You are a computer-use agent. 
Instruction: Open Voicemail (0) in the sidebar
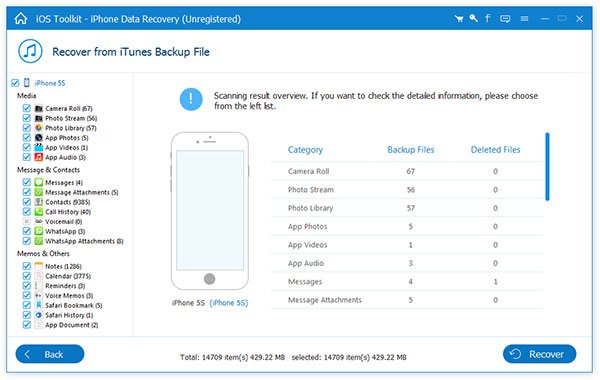pyautogui.click(x=64, y=222)
